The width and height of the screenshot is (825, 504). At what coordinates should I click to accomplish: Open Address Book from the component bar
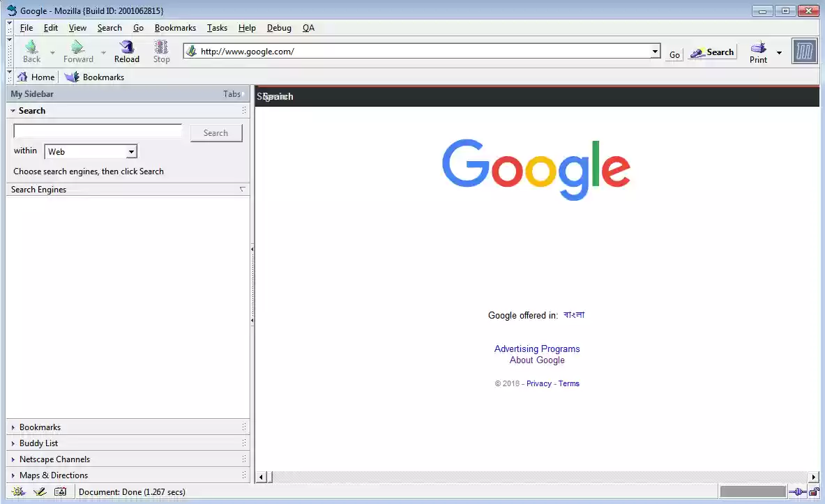pyautogui.click(x=61, y=491)
